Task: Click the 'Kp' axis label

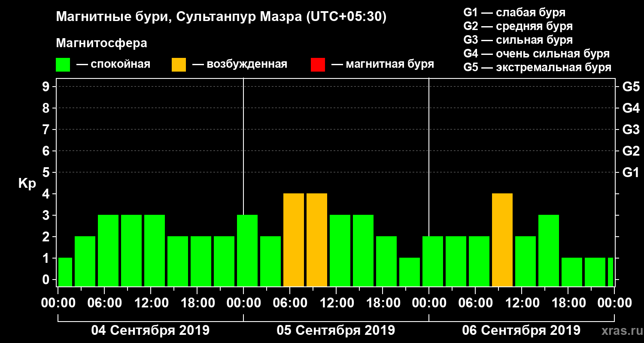Action: tap(27, 184)
